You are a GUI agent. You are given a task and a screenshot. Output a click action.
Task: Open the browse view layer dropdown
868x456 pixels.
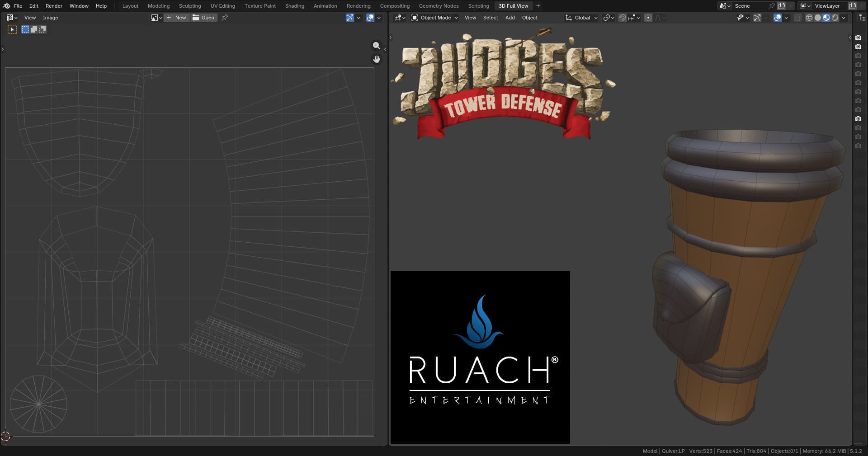[805, 6]
